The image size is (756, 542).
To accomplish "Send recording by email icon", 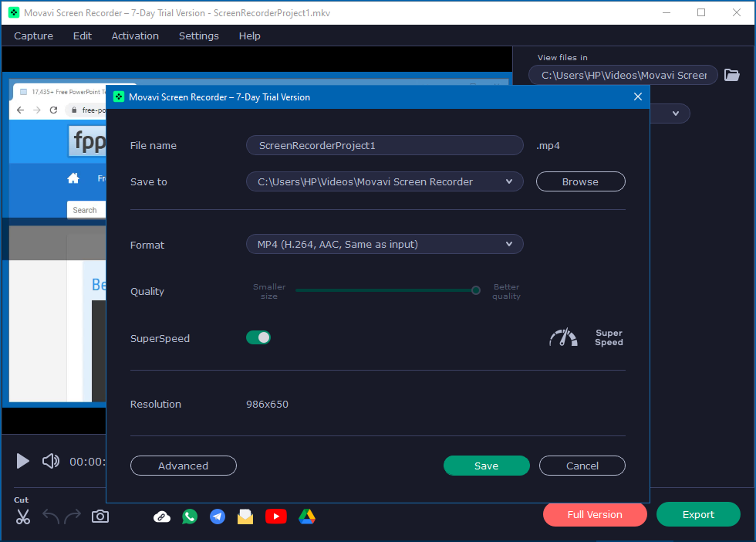I will (x=245, y=517).
